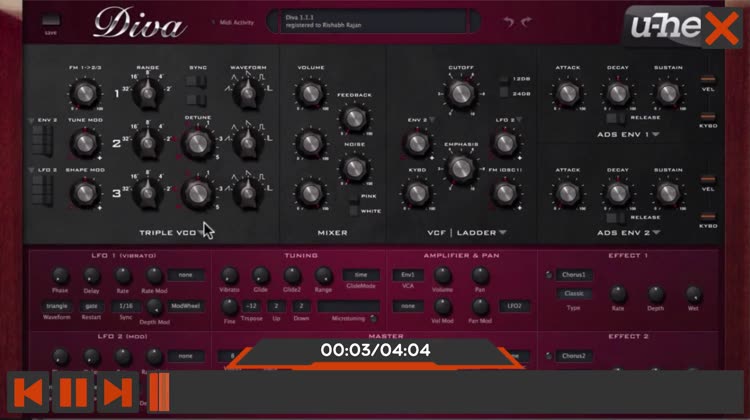Screen dimensions: 750x420
Task: Click Amplifier Volume knob
Action: pyautogui.click(x=442, y=276)
